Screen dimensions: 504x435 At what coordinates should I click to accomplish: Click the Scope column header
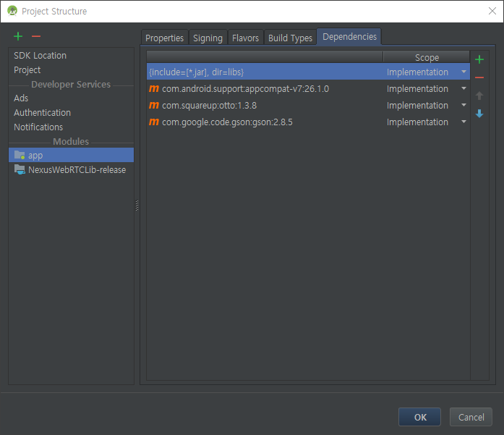pyautogui.click(x=427, y=57)
